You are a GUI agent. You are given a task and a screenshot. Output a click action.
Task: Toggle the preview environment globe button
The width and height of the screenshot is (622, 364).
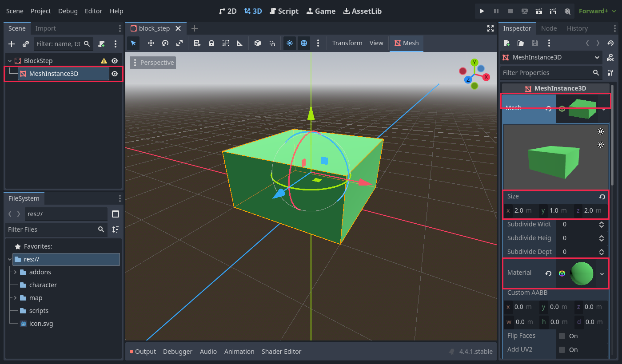(304, 43)
